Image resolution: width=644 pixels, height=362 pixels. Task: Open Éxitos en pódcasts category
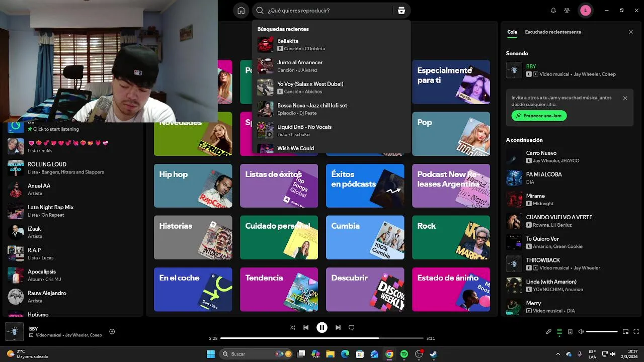365,186
